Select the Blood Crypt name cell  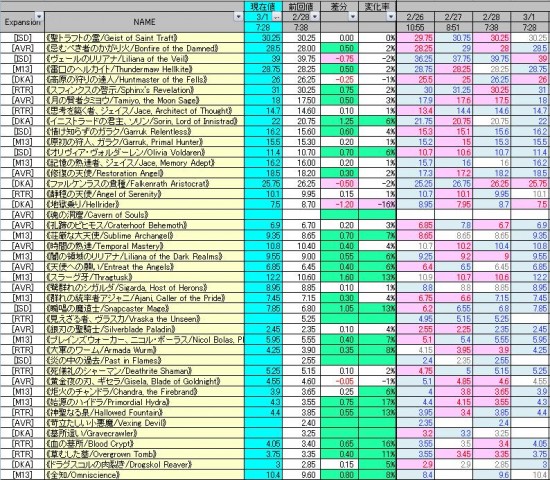pos(144,444)
